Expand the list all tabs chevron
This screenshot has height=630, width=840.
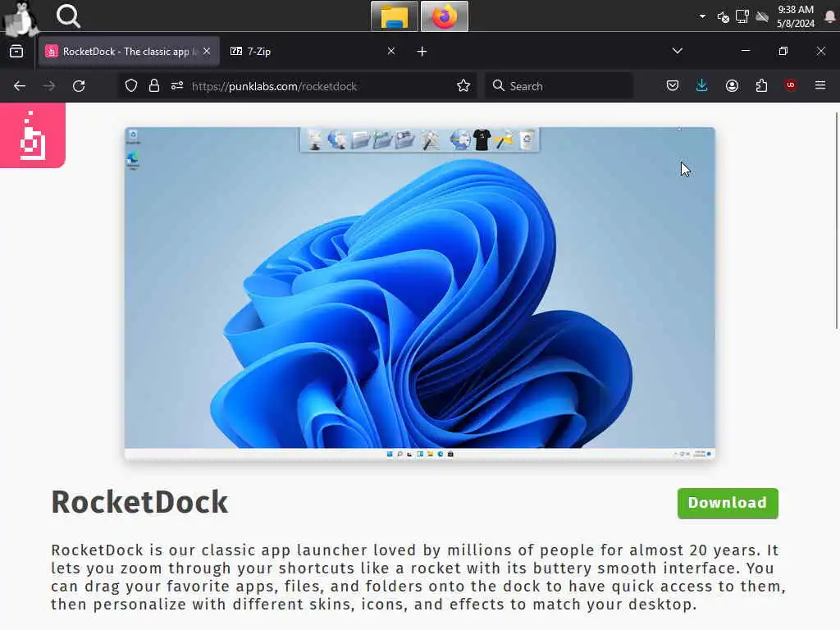pyautogui.click(x=677, y=51)
